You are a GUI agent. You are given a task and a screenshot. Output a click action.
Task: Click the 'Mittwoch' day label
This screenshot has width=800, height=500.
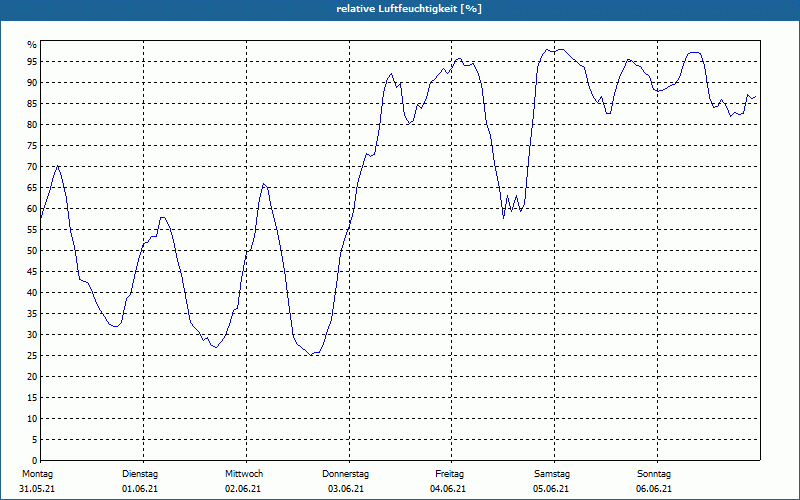click(x=244, y=474)
